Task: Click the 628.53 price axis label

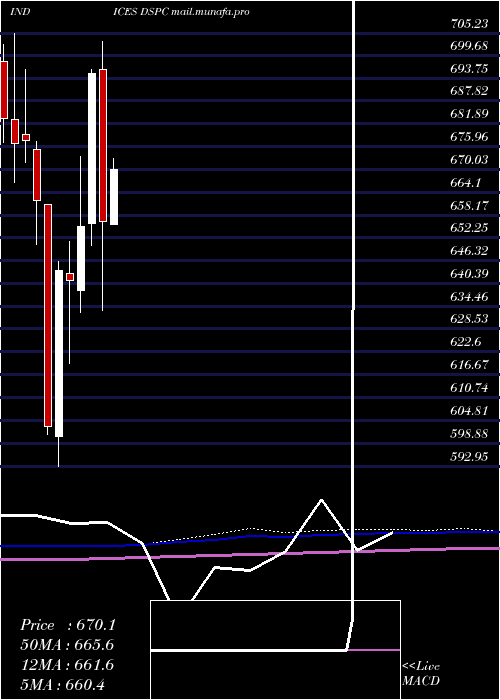Action: tap(469, 319)
